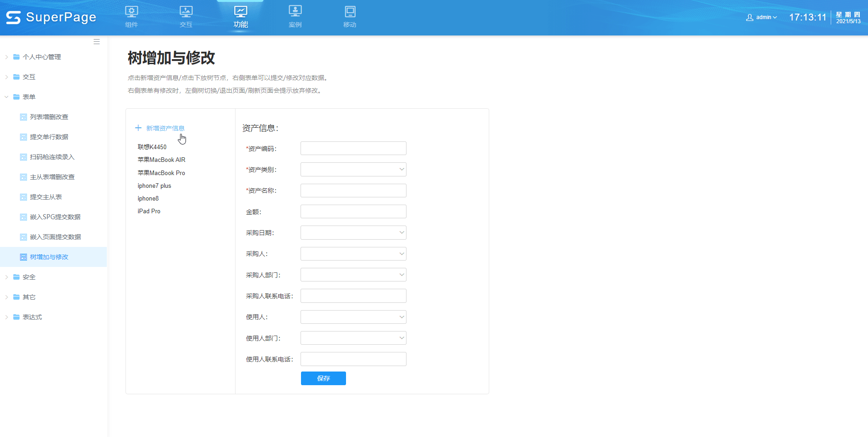The height and width of the screenshot is (437, 868).
Task: Click the 资产编码 input field
Action: (x=353, y=148)
